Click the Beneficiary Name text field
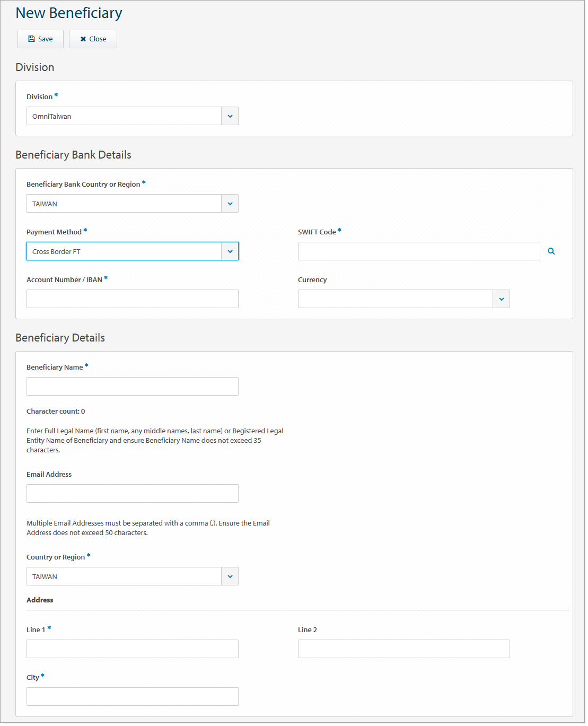The image size is (588, 726). pos(132,387)
